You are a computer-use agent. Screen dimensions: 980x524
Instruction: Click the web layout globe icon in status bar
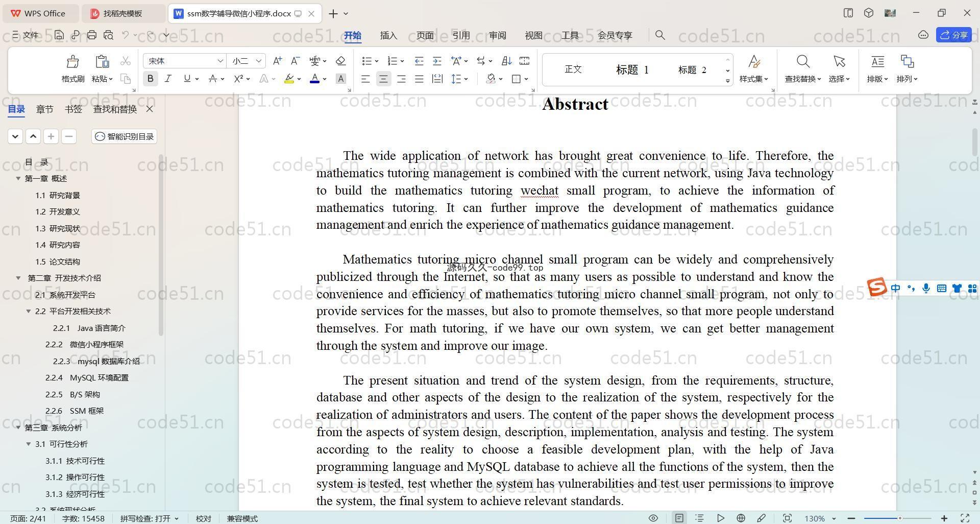[741, 518]
